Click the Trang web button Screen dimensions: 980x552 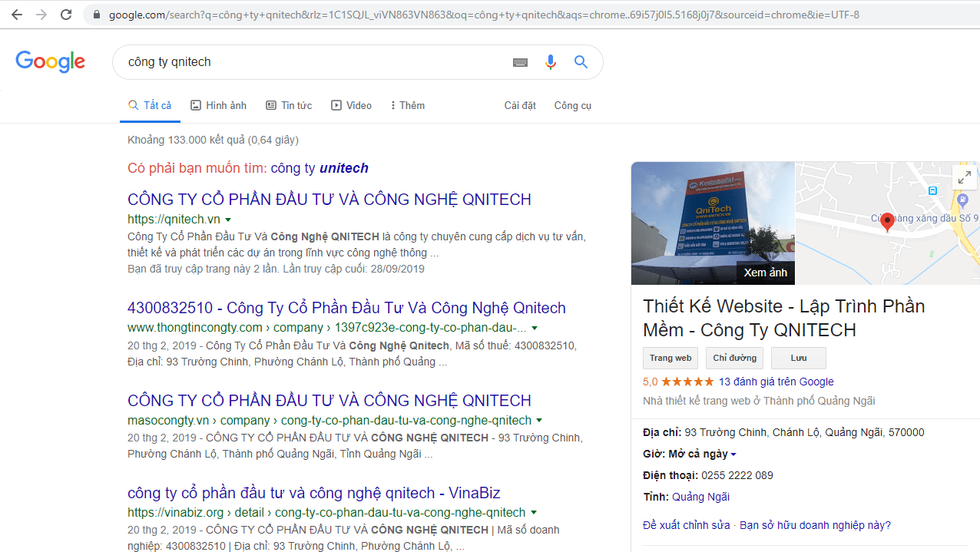(670, 358)
